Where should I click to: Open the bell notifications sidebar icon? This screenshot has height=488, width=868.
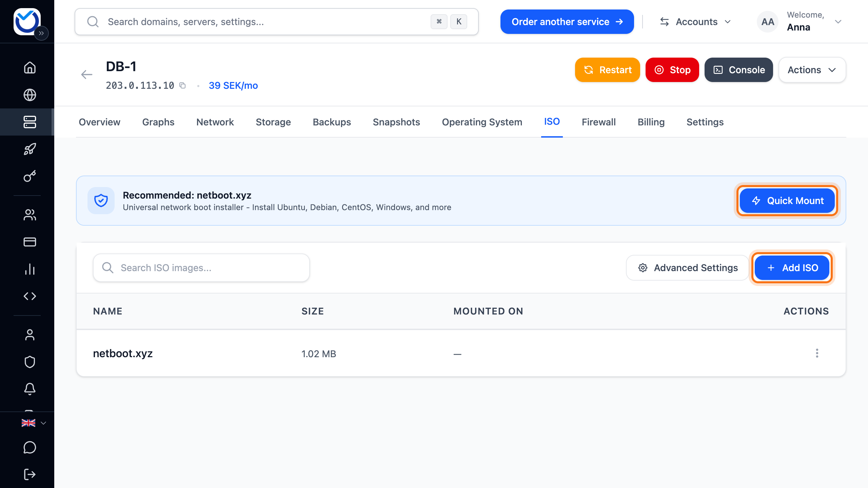click(x=30, y=389)
